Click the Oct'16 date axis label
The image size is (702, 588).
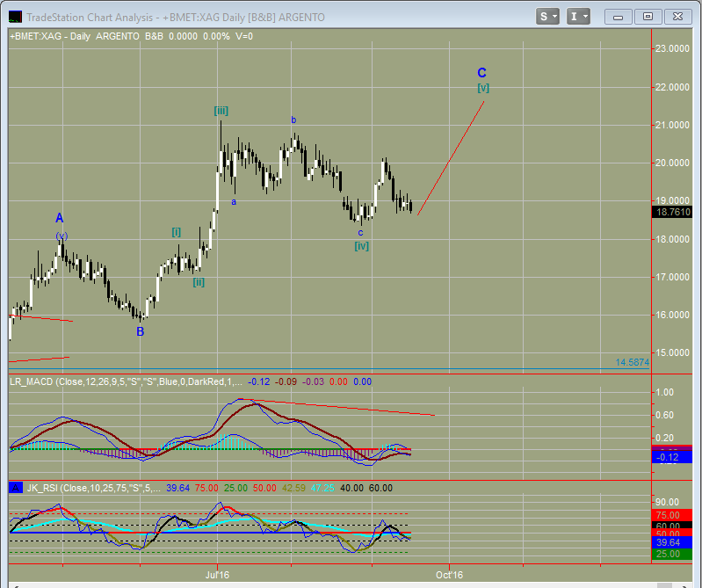[x=450, y=575]
